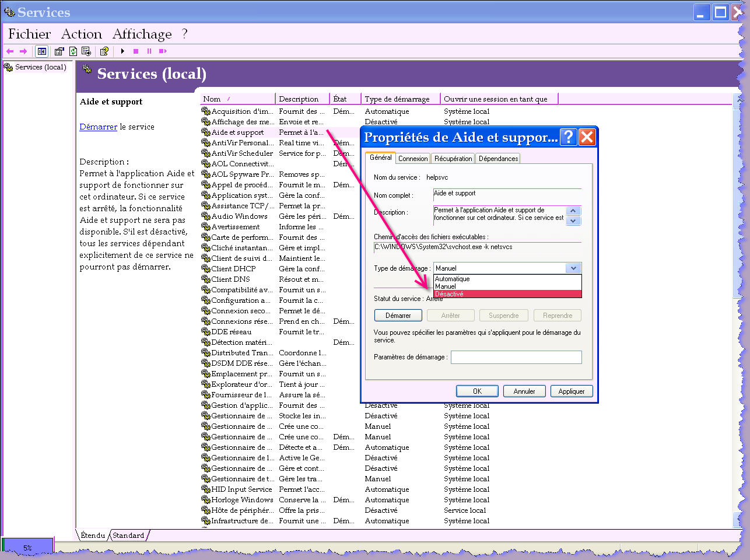Select Désactivé in the startup type list

450,294
